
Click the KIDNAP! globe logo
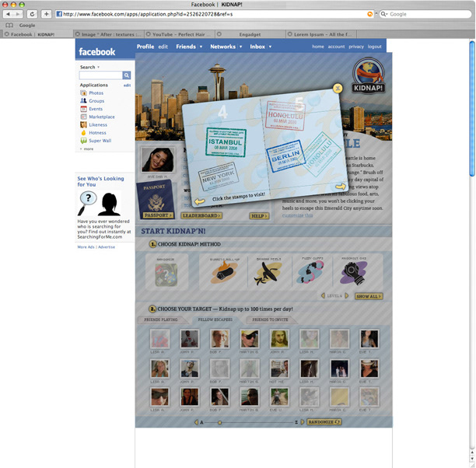pyautogui.click(x=369, y=75)
